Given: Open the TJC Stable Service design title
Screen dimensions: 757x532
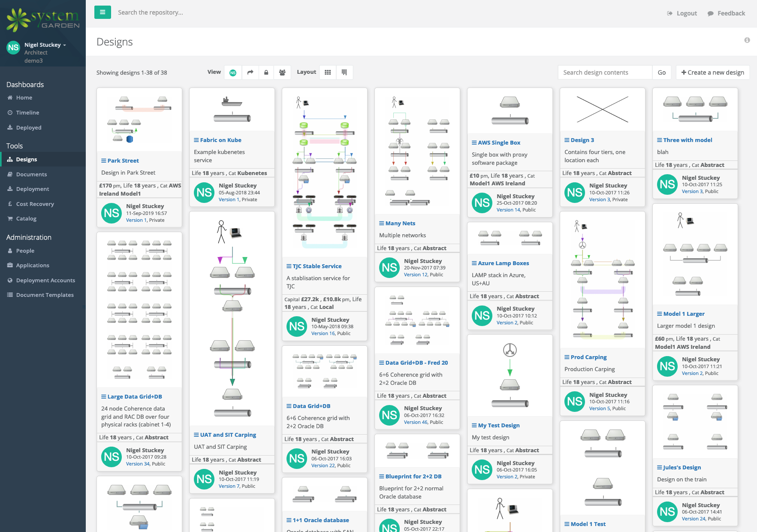Looking at the screenshot, I should 317,266.
